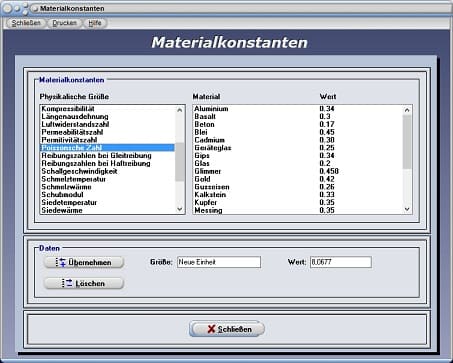Open the Drucken menu item

[64, 23]
